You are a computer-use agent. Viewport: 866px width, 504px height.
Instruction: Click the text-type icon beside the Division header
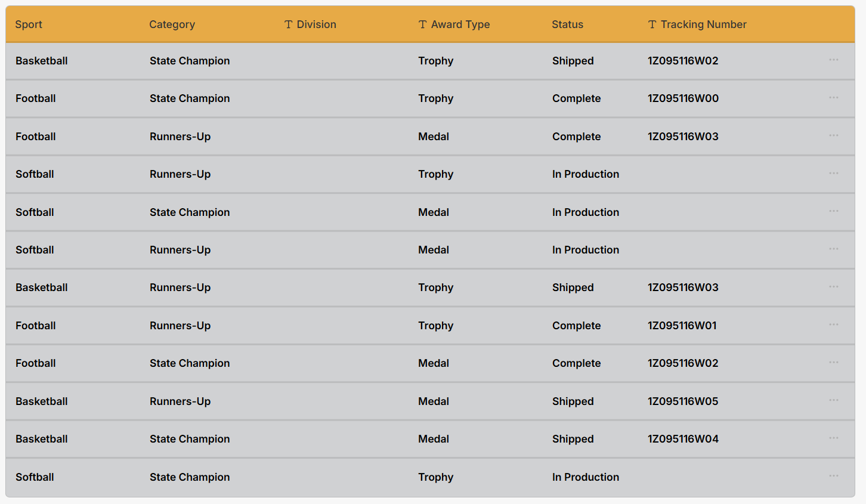(x=289, y=24)
